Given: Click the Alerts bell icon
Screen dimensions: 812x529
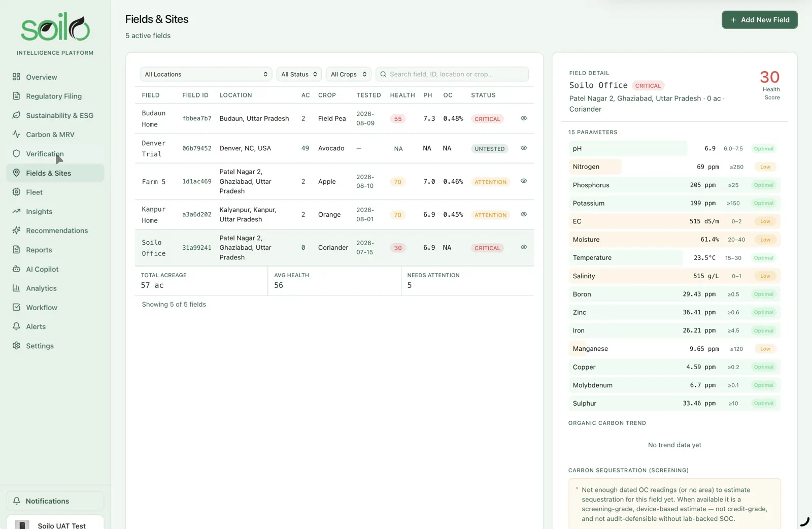Looking at the screenshot, I should click(x=16, y=326).
